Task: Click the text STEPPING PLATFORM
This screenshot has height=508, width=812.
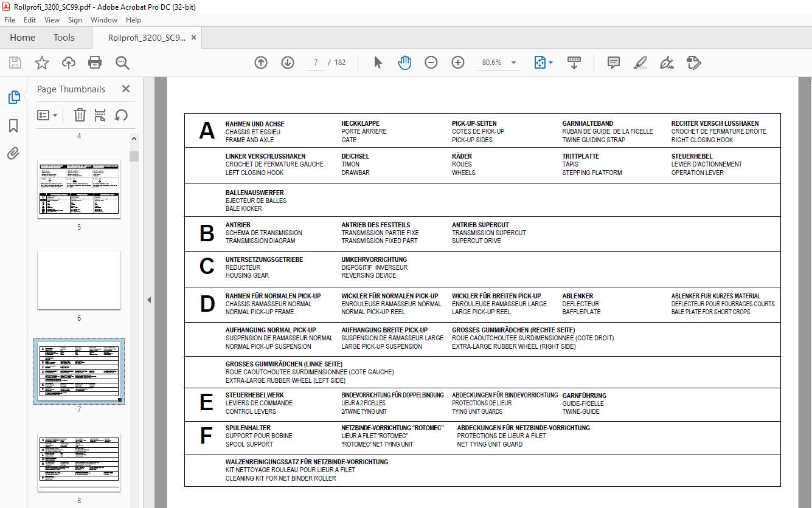Action: coord(592,173)
